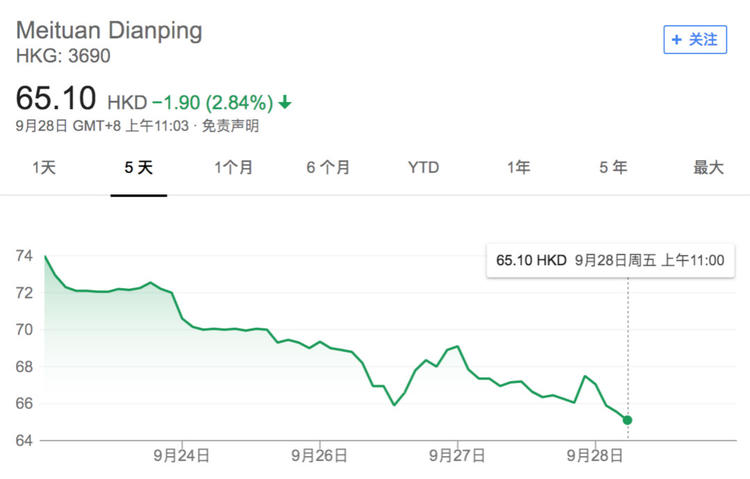
Task: Click the 9月24日 axis label
Action: pyautogui.click(x=181, y=455)
